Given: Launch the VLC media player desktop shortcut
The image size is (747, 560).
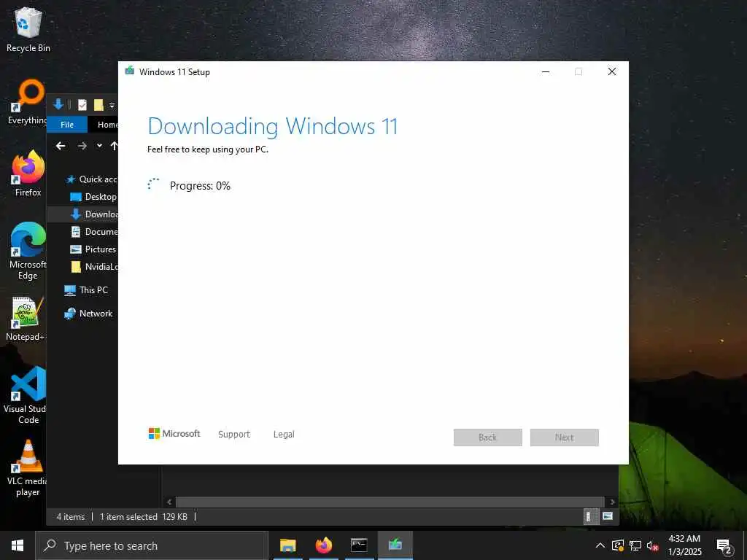Looking at the screenshot, I should tap(27, 467).
